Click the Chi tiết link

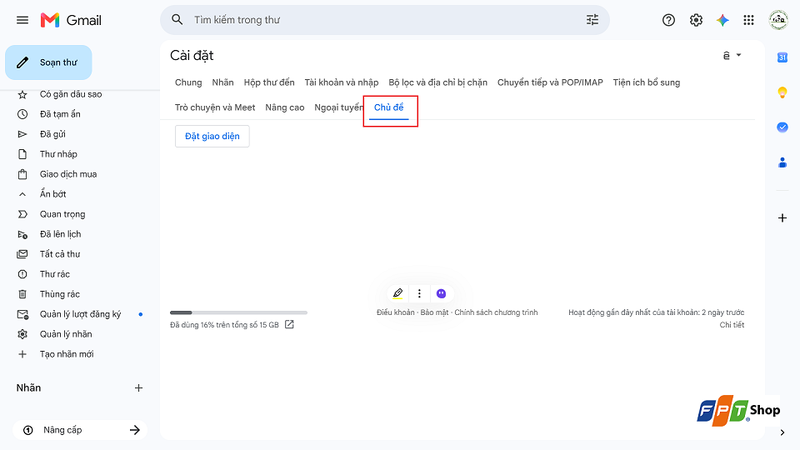732,325
